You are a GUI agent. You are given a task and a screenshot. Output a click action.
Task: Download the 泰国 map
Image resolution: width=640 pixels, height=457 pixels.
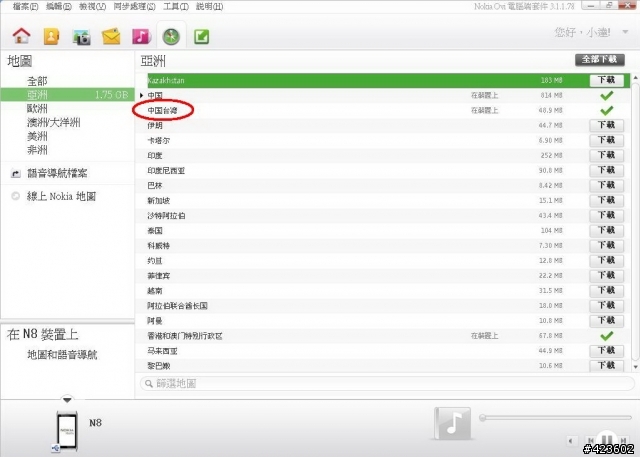(607, 231)
